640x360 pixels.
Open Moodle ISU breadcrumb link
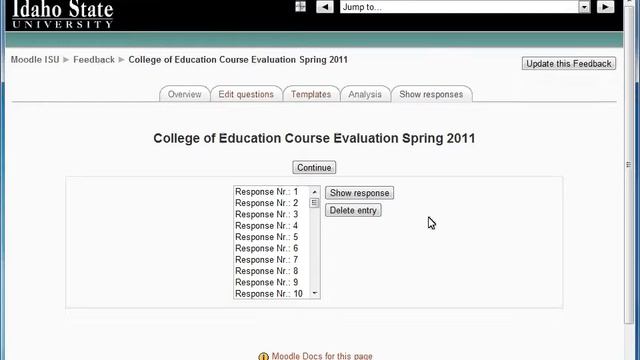pos(35,60)
